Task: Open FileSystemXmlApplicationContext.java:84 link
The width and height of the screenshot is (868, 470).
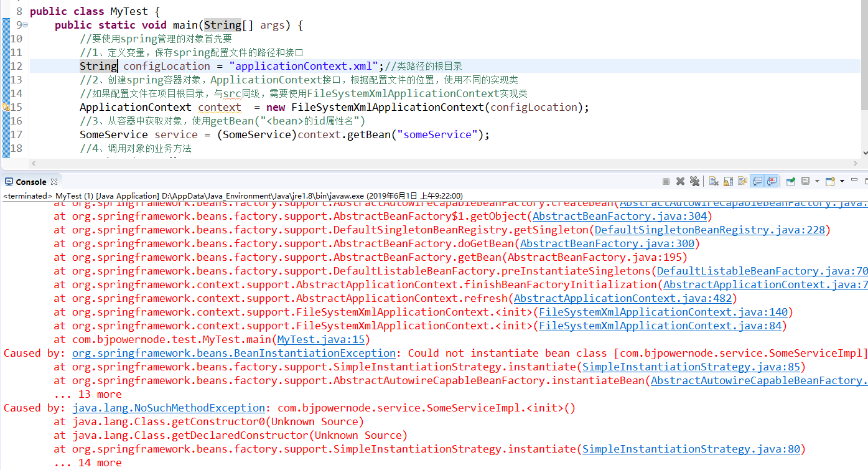Action: [x=660, y=326]
